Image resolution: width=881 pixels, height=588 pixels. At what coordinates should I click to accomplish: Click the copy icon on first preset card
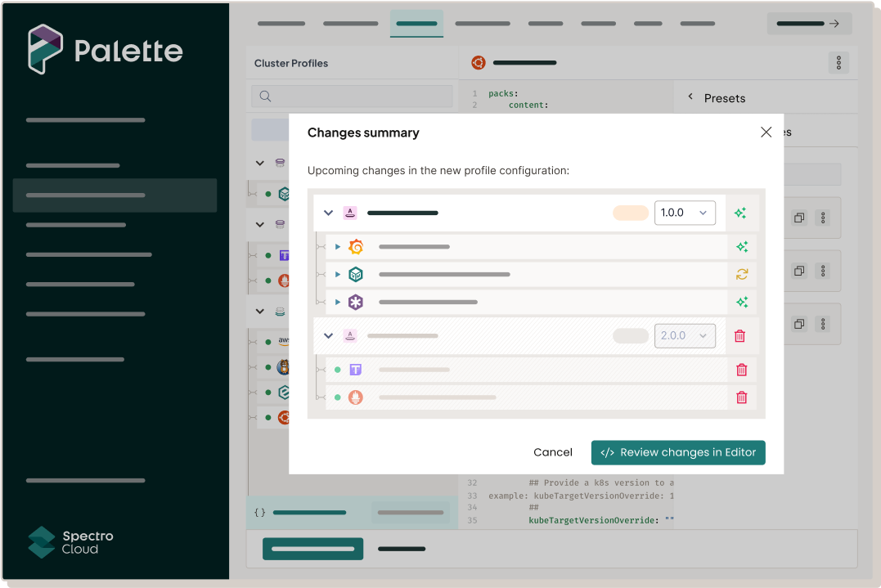pyautogui.click(x=799, y=218)
